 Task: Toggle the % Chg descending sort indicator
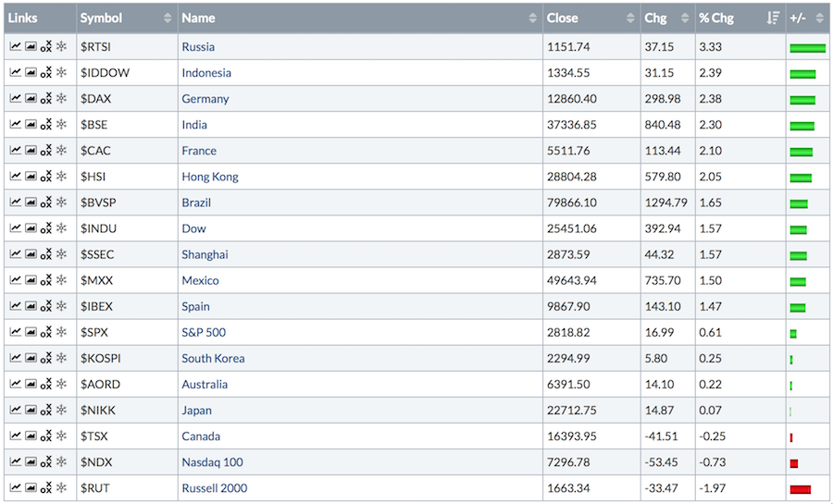pyautogui.click(x=773, y=18)
